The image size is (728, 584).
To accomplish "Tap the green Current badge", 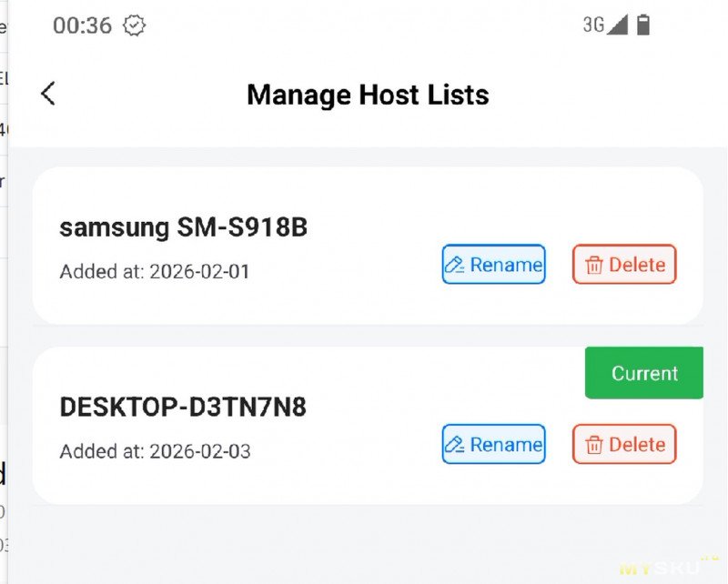I will pyautogui.click(x=644, y=373).
